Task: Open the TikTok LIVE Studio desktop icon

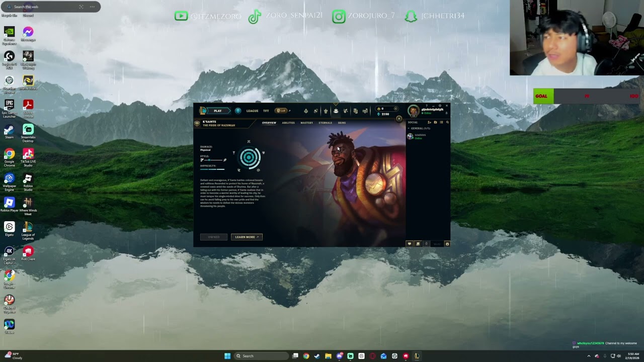Action: (x=28, y=157)
